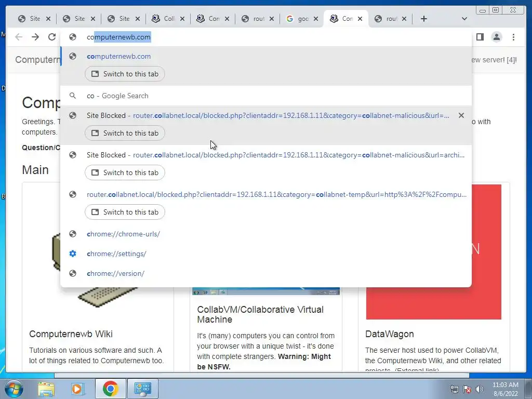The height and width of the screenshot is (399, 532).
Task: Open CollabVM/Collaborative Virtual Machine link
Action: pos(260,314)
